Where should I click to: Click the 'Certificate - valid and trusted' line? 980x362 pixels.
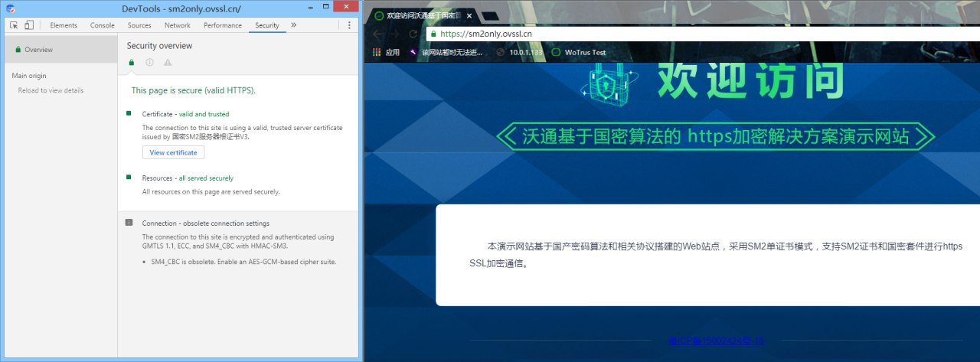tap(185, 114)
